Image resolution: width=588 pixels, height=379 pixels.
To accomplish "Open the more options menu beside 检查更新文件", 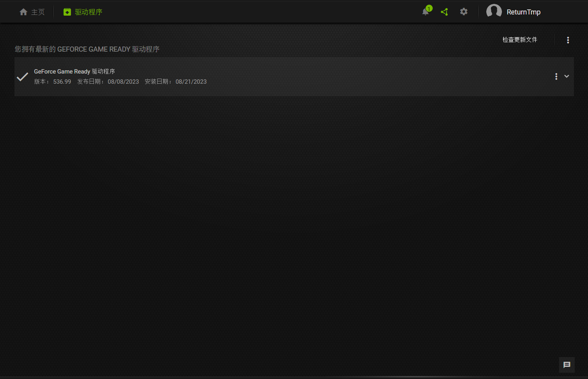I will [x=568, y=40].
